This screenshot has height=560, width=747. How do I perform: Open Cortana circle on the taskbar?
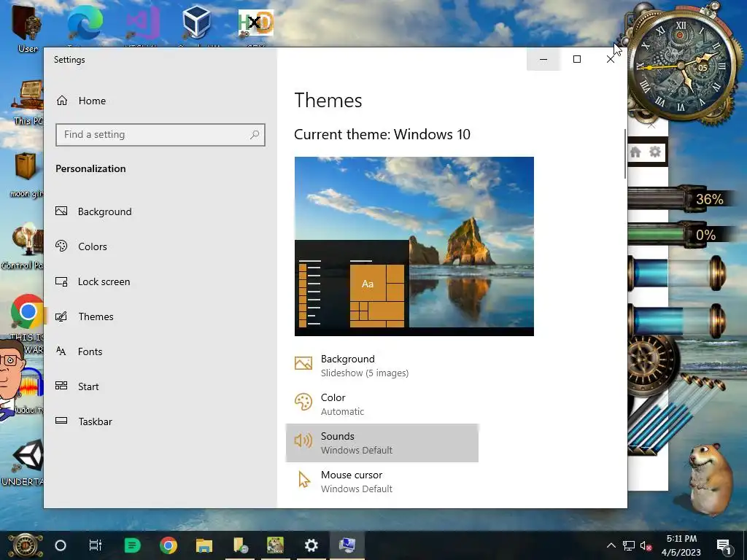coord(61,545)
